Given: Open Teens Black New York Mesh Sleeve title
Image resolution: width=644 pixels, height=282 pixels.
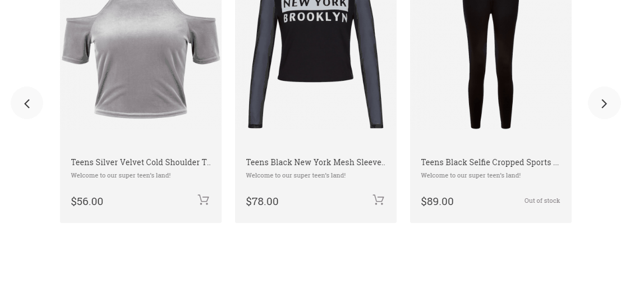Looking at the screenshot, I should click(315, 162).
